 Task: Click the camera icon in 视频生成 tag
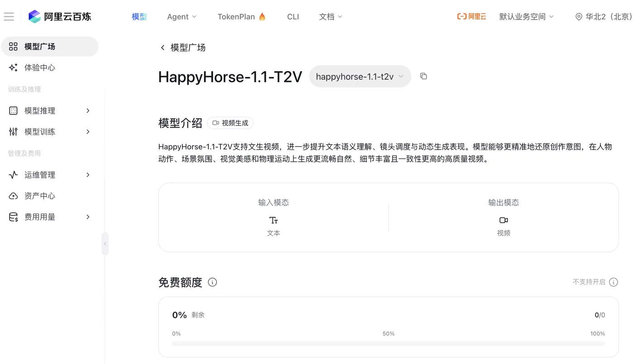[216, 123]
